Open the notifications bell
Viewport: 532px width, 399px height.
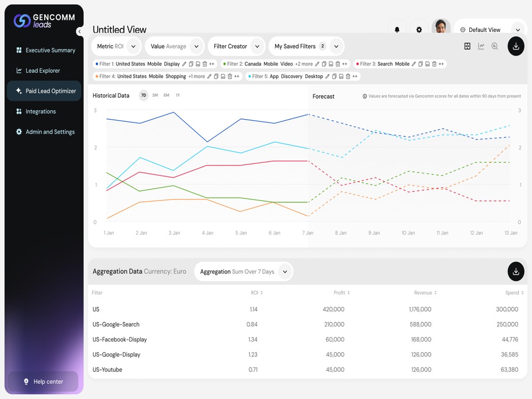click(x=397, y=30)
